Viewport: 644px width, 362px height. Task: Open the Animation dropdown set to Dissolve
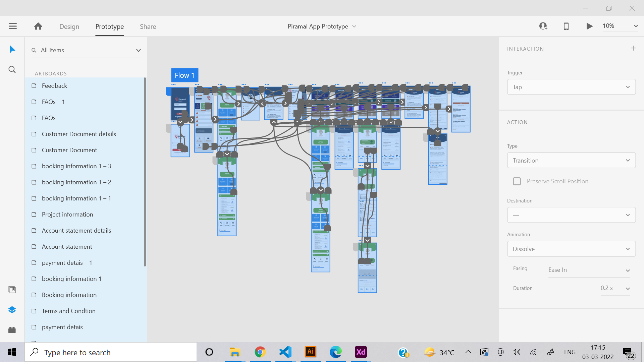coord(571,249)
